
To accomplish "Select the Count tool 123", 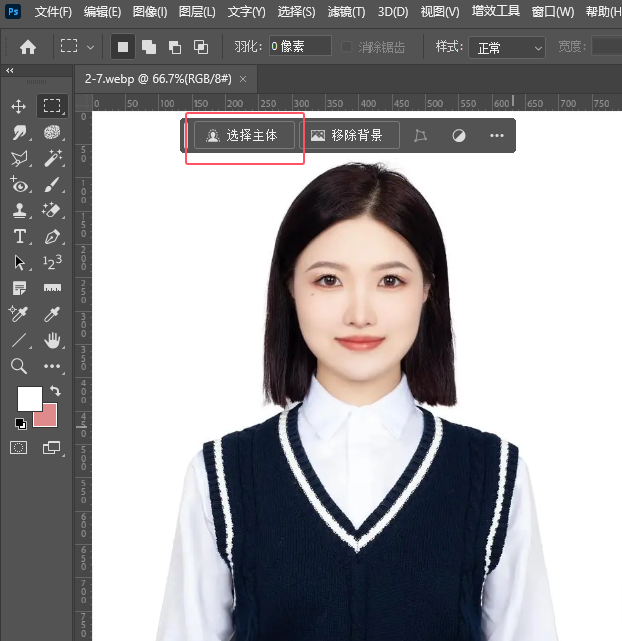I will pos(52,262).
